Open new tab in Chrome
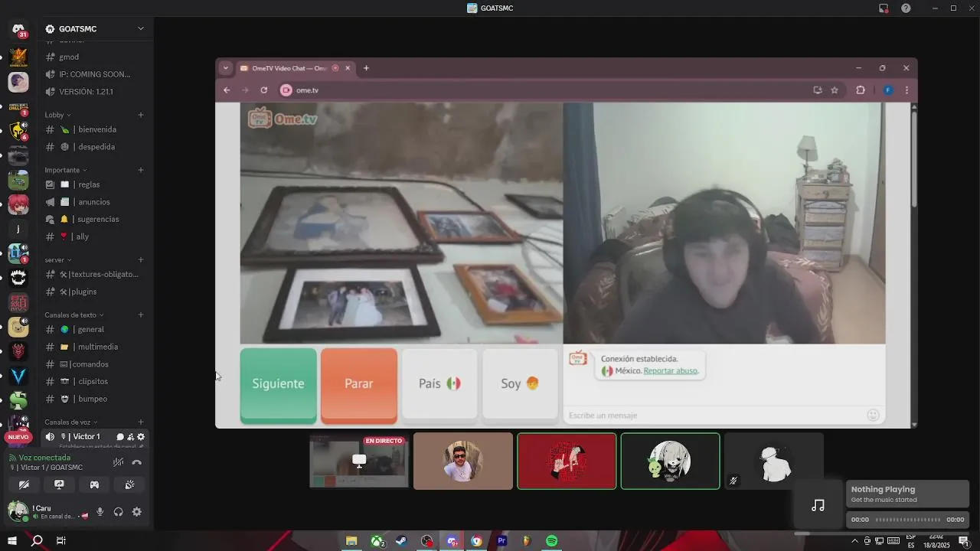Viewport: 980px width, 551px height. pyautogui.click(x=366, y=68)
